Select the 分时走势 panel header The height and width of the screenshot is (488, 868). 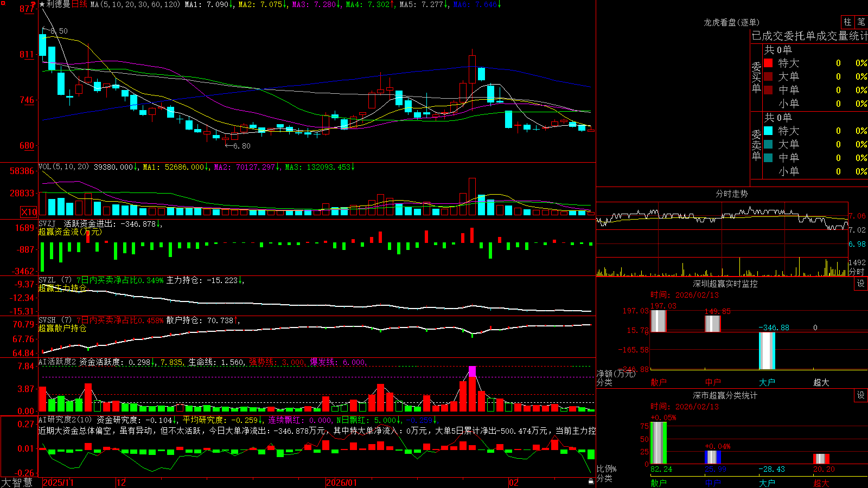(731, 194)
